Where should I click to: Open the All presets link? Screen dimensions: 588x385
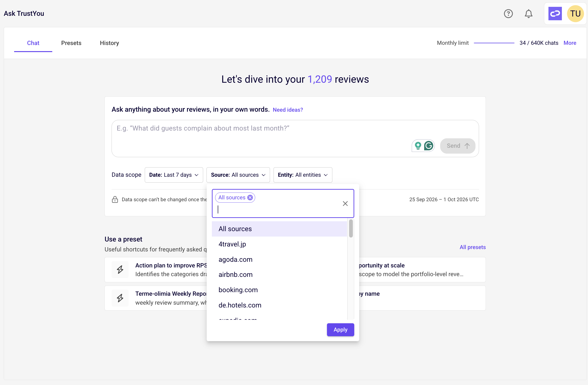472,247
